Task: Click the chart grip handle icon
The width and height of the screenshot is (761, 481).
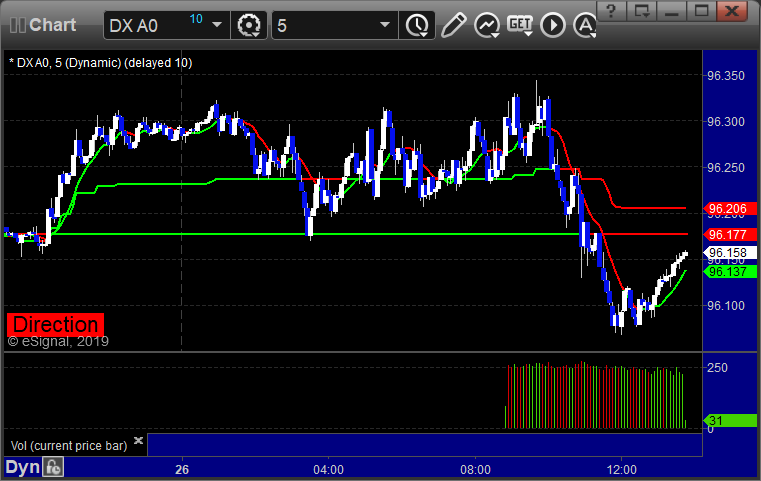Action: 17,25
